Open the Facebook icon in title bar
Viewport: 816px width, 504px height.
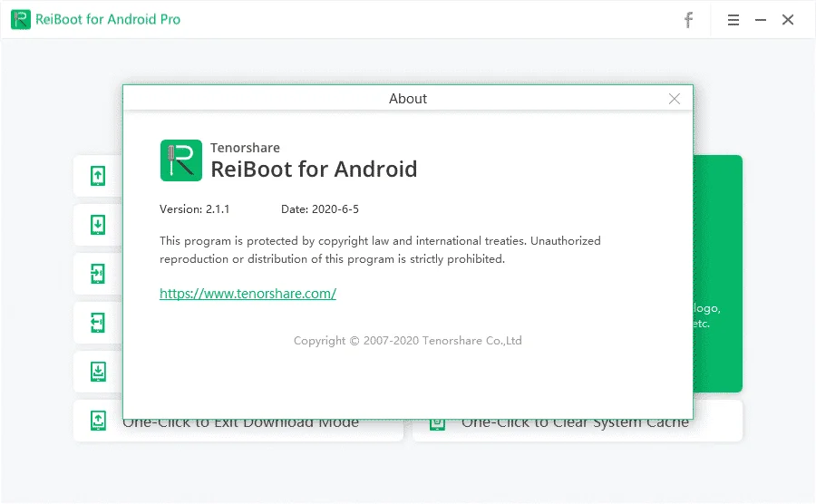pyautogui.click(x=688, y=20)
